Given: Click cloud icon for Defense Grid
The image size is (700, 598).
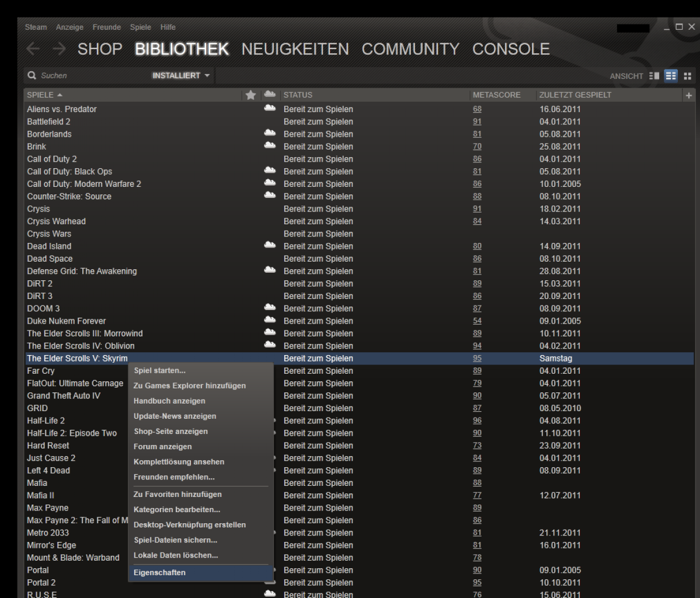Looking at the screenshot, I should [x=270, y=270].
